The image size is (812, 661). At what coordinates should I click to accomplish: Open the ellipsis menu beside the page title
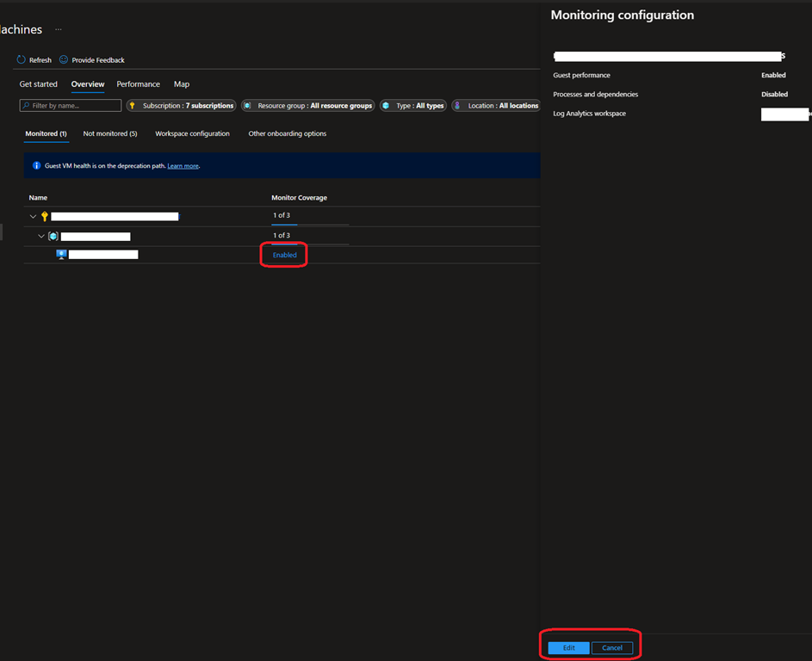click(x=59, y=30)
